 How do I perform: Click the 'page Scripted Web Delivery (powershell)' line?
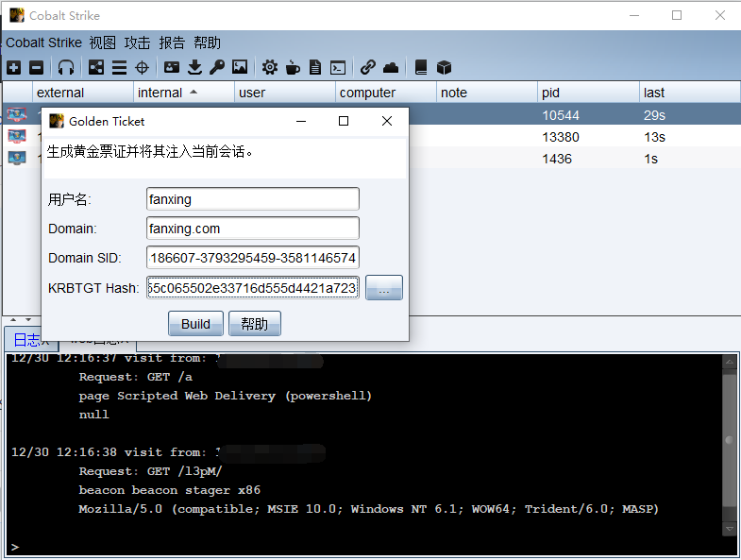point(226,396)
